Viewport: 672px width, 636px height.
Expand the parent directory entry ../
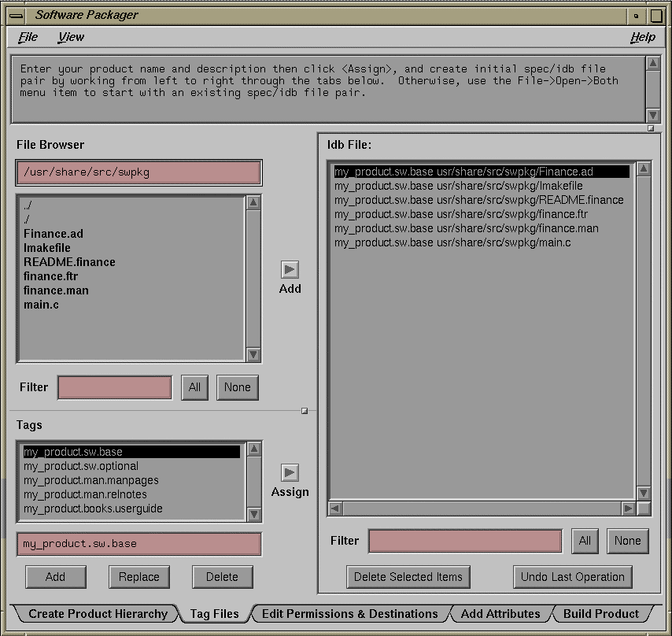(x=28, y=205)
